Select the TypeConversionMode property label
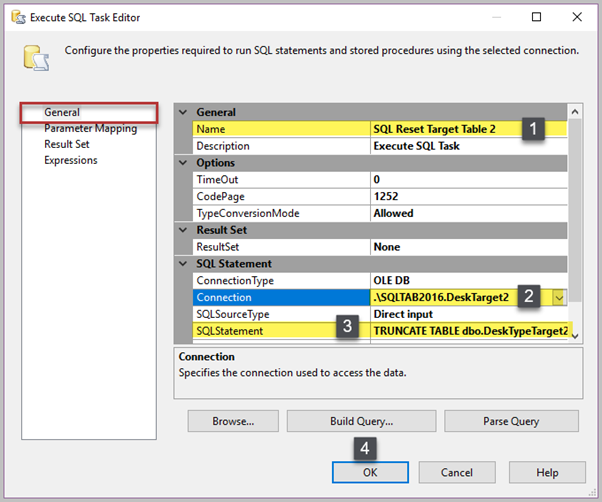 coord(248,213)
